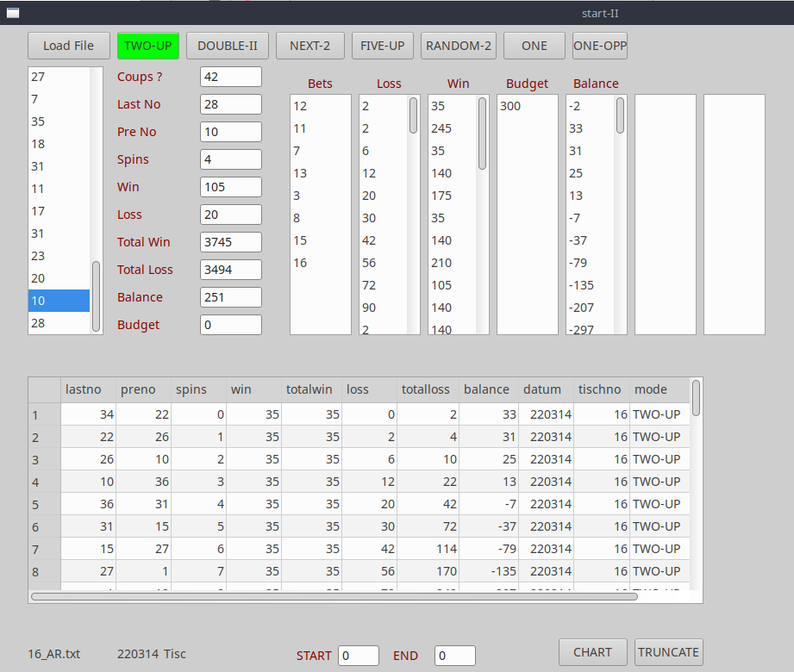Click the TRUNCATE button
The width and height of the screenshot is (794, 672).
click(x=669, y=652)
